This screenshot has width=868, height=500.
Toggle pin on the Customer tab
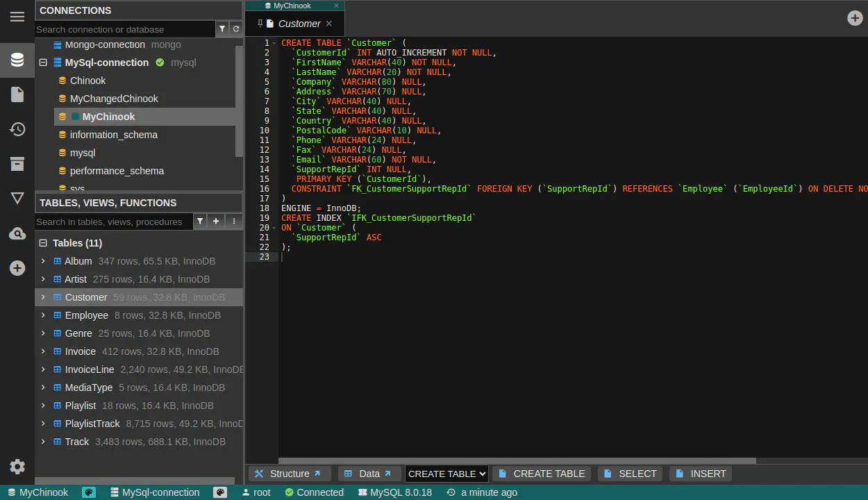(x=260, y=23)
